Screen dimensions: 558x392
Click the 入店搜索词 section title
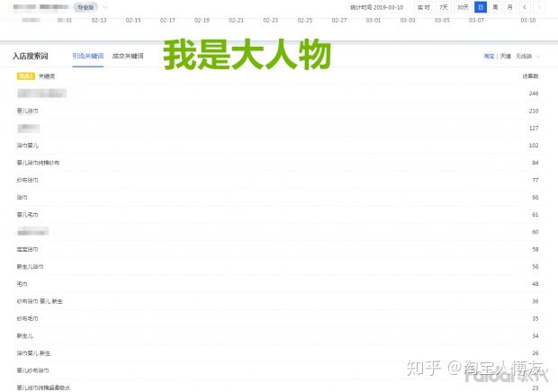tap(31, 56)
